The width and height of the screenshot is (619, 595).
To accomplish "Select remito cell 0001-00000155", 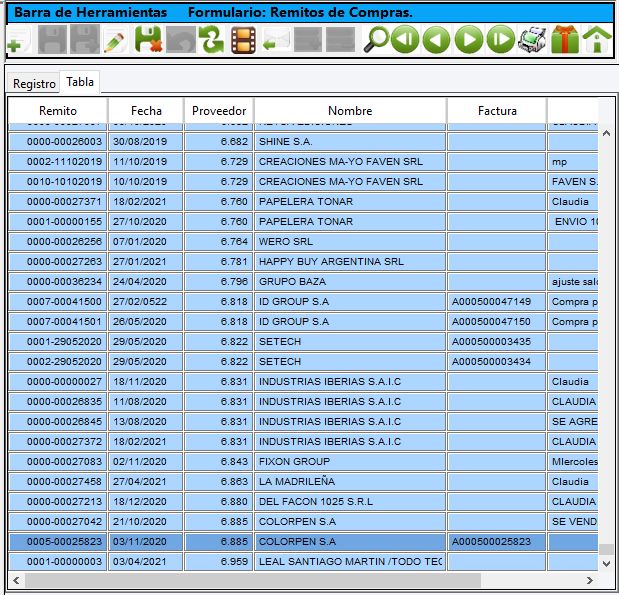I will (58, 222).
